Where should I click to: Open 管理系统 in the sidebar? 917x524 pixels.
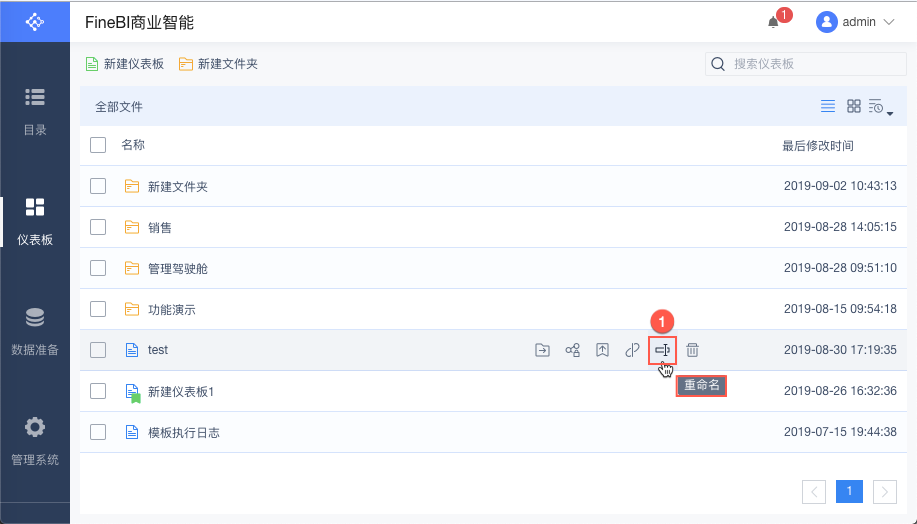(35, 441)
